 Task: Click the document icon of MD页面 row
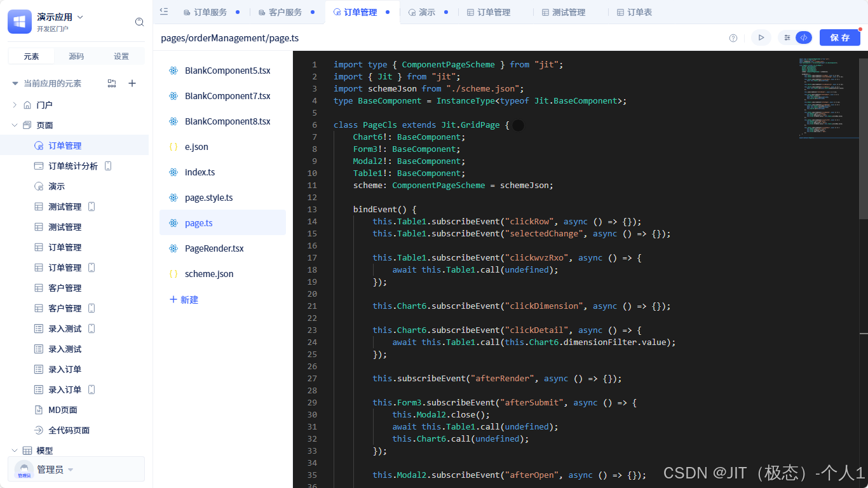[38, 410]
